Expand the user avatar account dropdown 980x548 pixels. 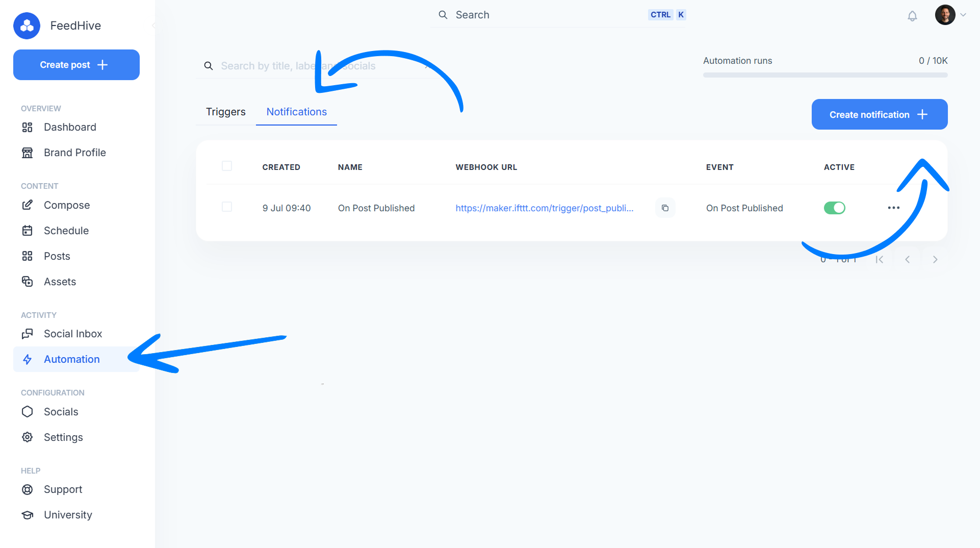[x=950, y=15]
